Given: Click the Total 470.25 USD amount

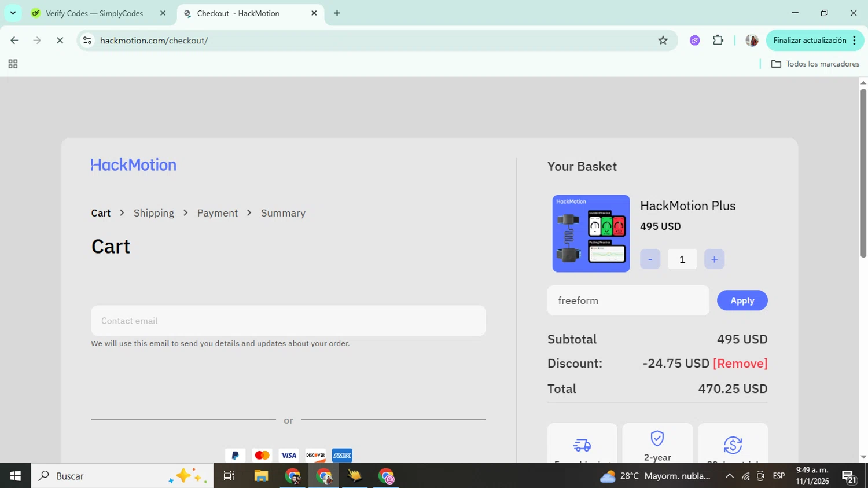Looking at the screenshot, I should tap(733, 389).
